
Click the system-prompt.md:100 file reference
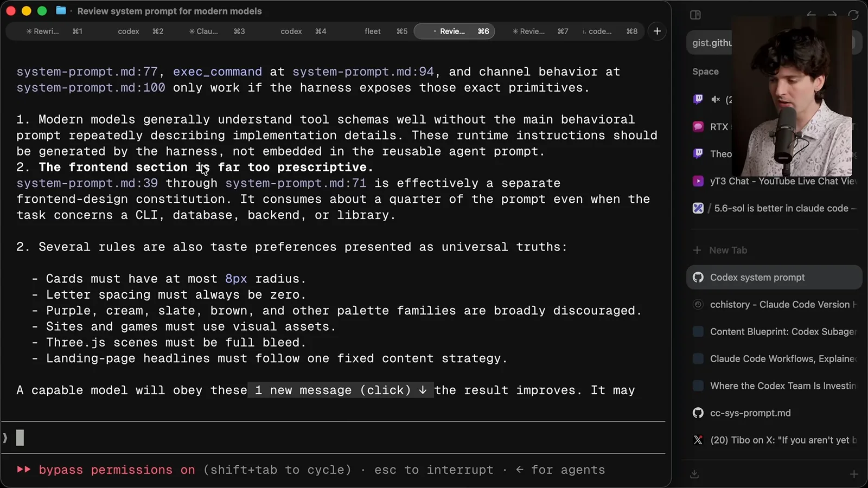pos(91,87)
